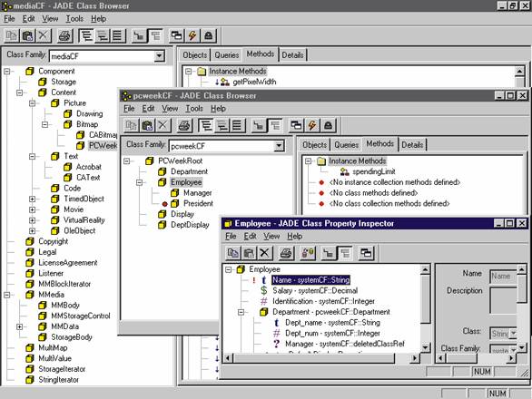The image size is (532, 399).
Task: Click the Copy icon in pcweekCF toolbar
Action: 131,126
